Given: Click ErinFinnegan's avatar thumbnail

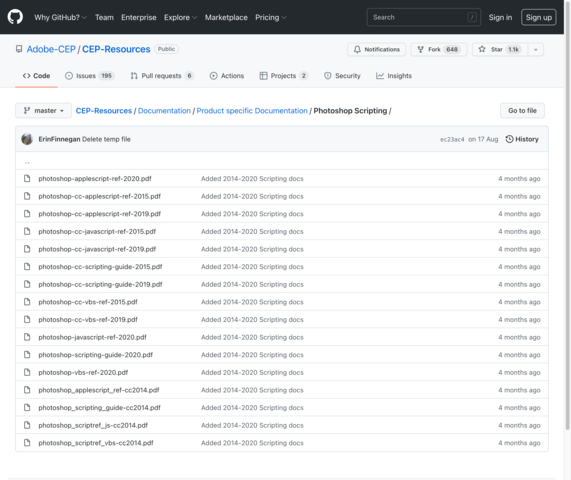Looking at the screenshot, I should tap(27, 139).
